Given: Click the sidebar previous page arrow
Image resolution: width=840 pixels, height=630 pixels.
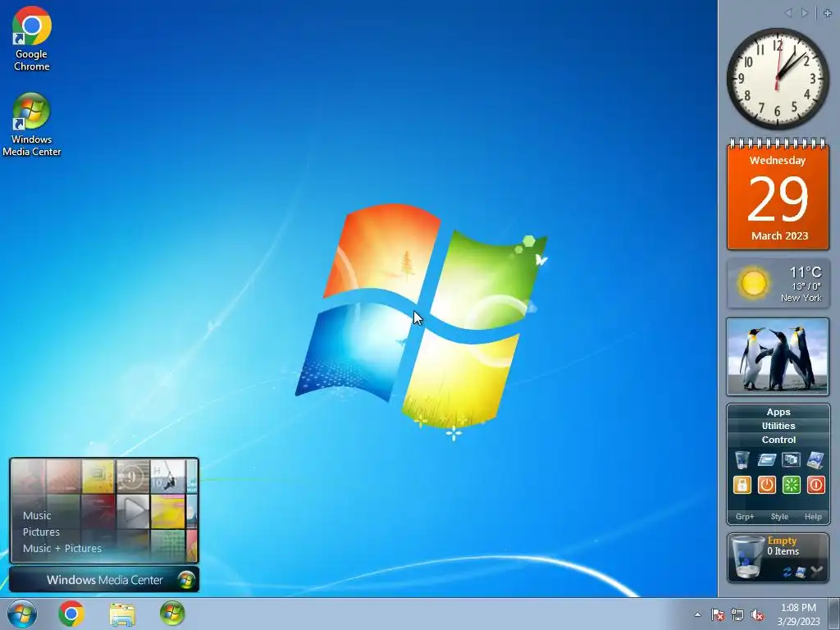Looking at the screenshot, I should point(788,13).
